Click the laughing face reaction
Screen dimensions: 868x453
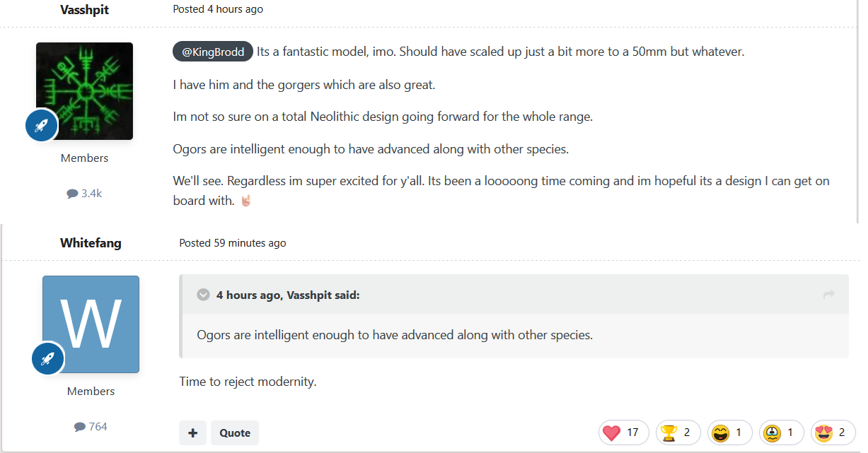(x=729, y=433)
